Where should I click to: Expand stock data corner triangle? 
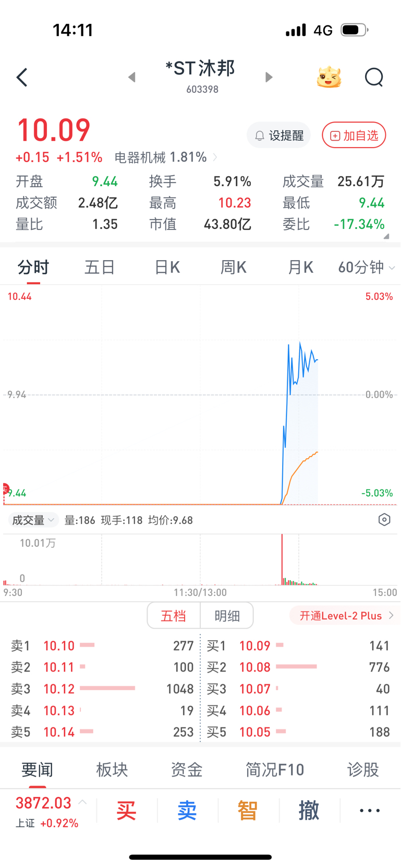[x=386, y=236]
